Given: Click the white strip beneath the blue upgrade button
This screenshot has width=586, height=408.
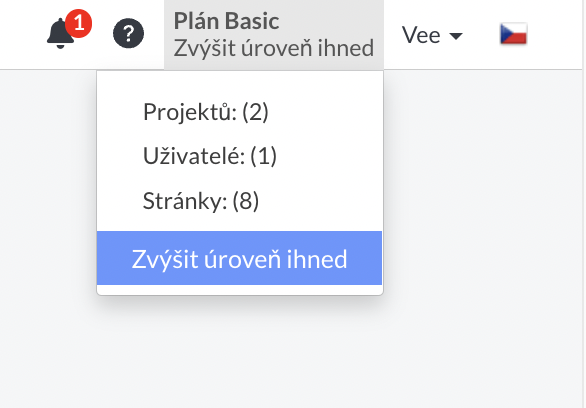Looking at the screenshot, I should (240, 290).
